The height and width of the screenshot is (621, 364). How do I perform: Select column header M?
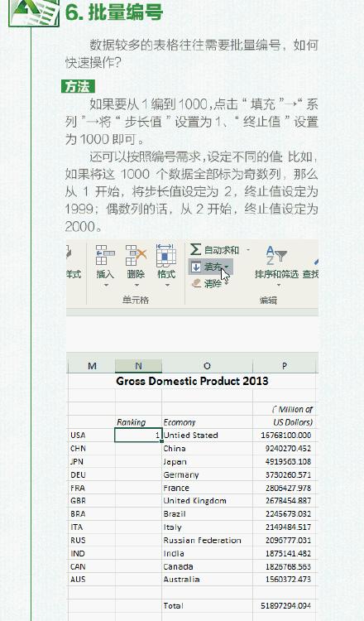(92, 366)
